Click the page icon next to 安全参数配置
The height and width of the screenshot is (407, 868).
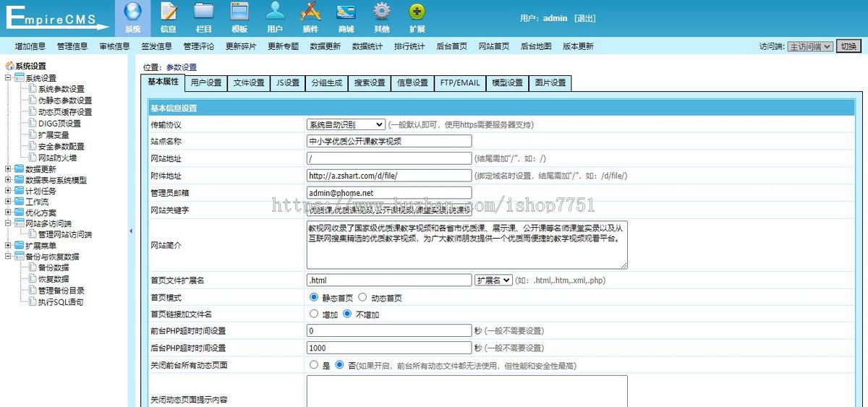pos(33,146)
